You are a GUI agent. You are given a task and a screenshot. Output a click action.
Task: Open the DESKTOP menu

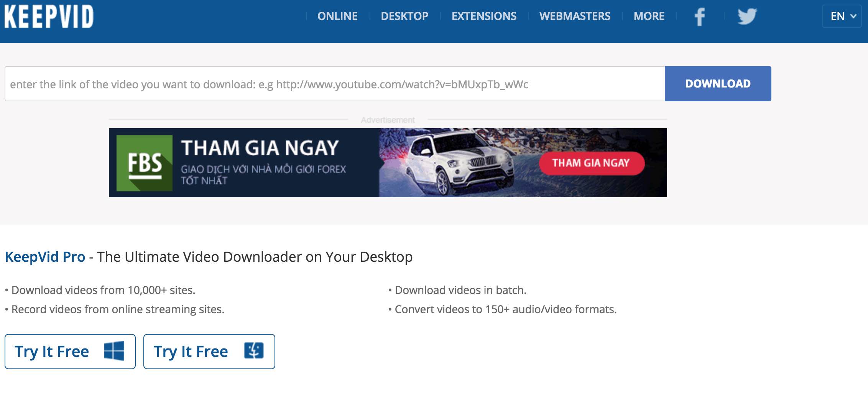pyautogui.click(x=404, y=16)
